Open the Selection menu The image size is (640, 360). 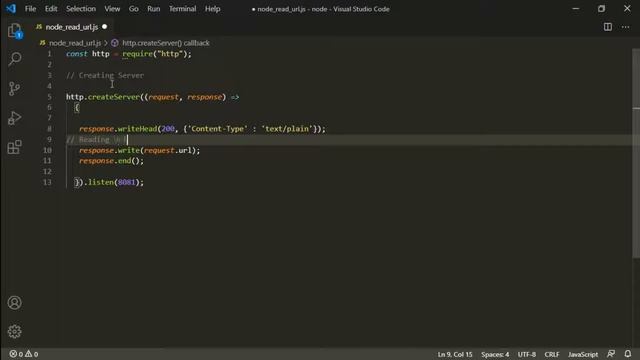tap(81, 9)
